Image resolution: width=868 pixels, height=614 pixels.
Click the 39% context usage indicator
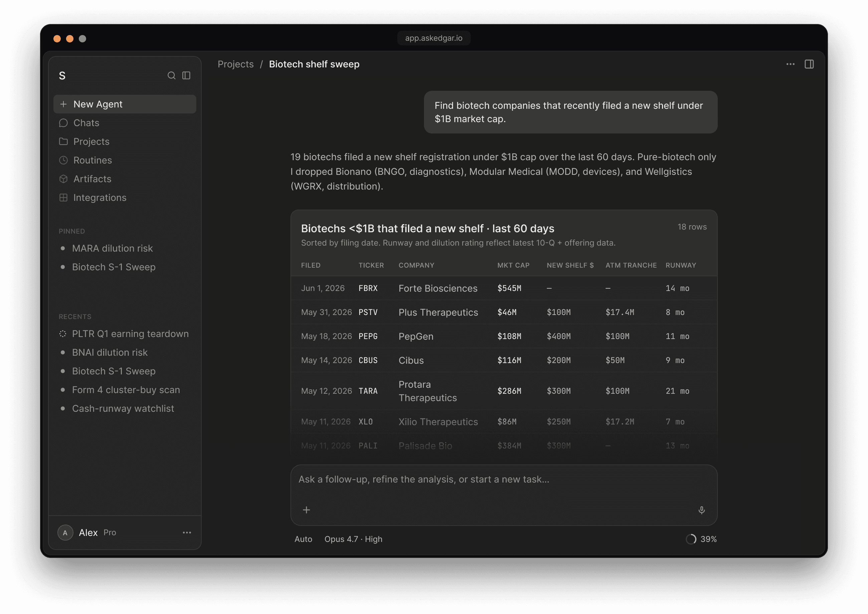tap(702, 539)
